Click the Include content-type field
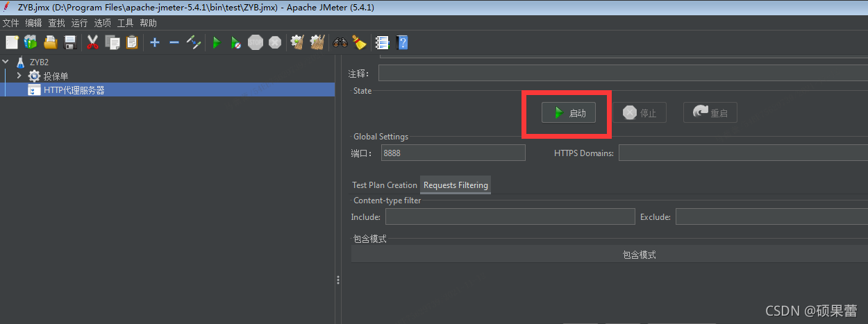Image resolution: width=868 pixels, height=324 pixels. 510,216
